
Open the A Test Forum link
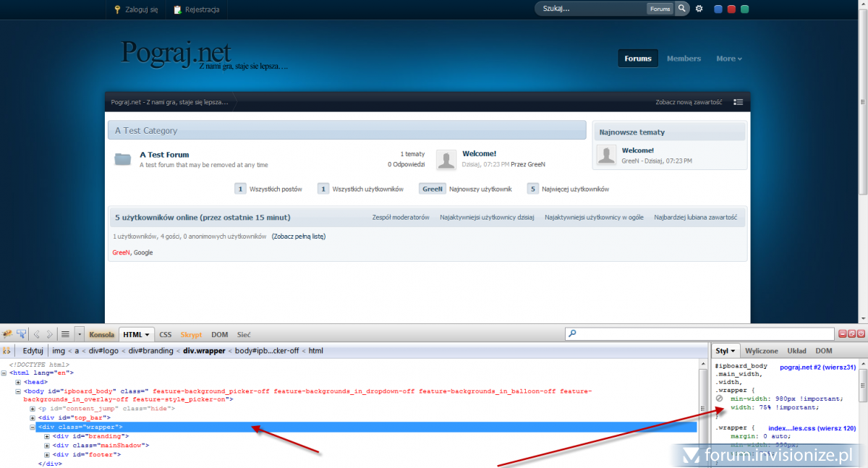click(164, 154)
